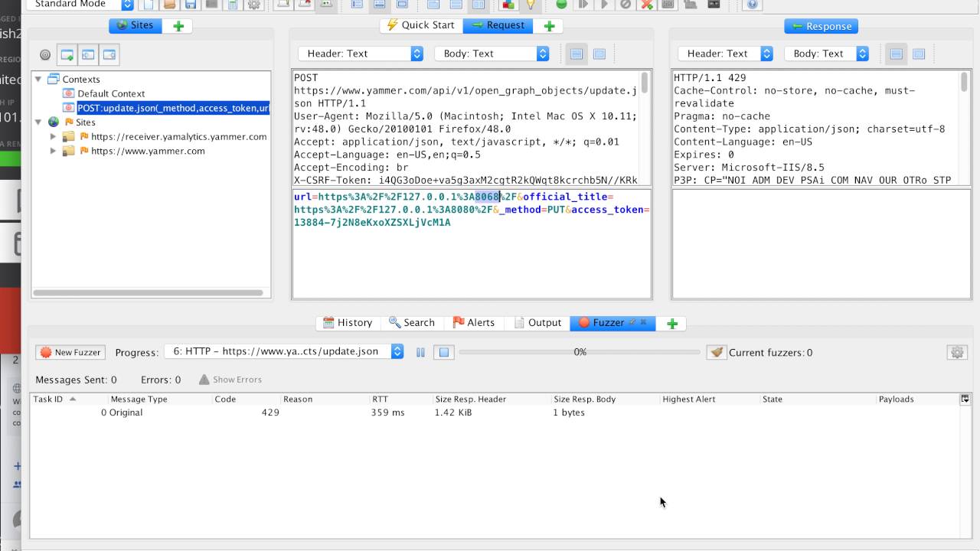Open the History tab
The image size is (980, 551).
[x=347, y=323]
